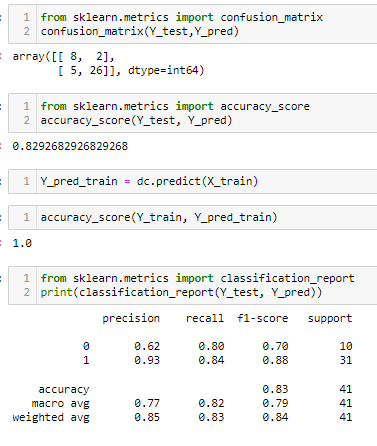Click precision value 0.62 for class 0
This screenshot has height=446, width=377.
[x=147, y=346]
